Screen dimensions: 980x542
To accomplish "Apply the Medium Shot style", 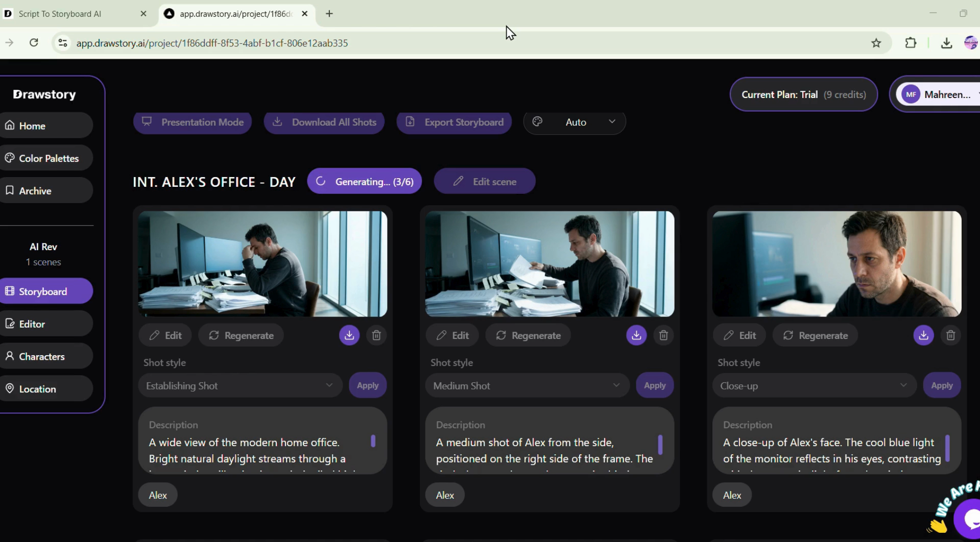I will (x=655, y=385).
